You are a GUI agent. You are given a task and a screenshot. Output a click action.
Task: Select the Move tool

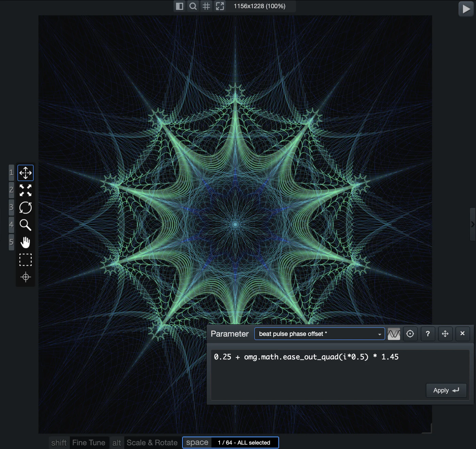click(26, 173)
